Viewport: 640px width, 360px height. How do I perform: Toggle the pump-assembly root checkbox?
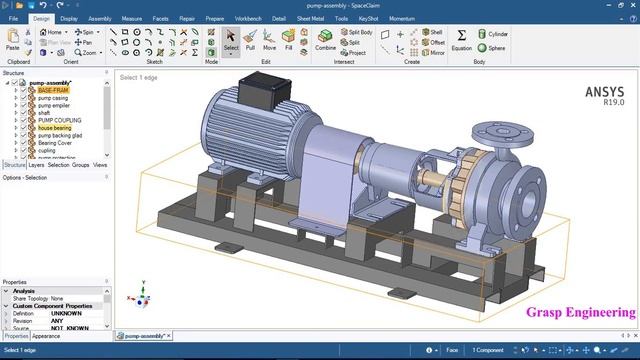(x=15, y=83)
